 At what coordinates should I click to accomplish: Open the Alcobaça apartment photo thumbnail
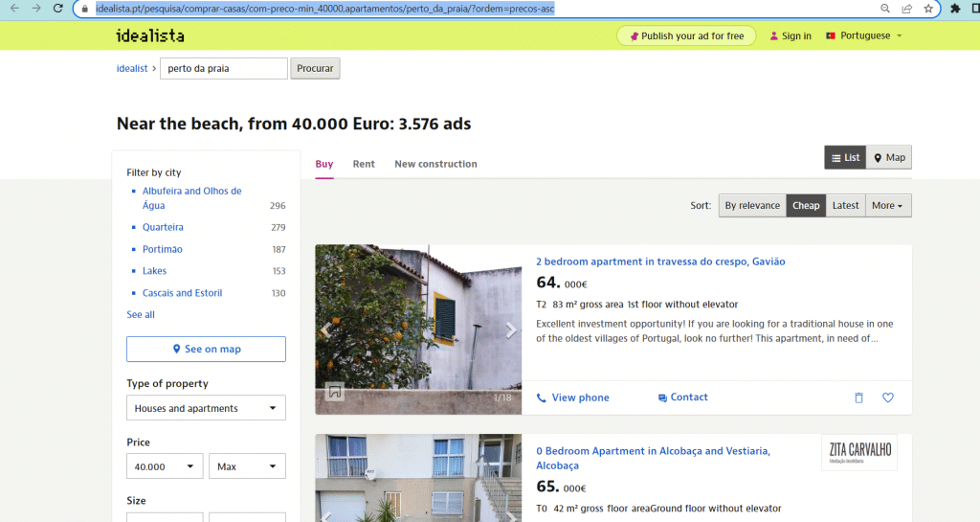418,478
